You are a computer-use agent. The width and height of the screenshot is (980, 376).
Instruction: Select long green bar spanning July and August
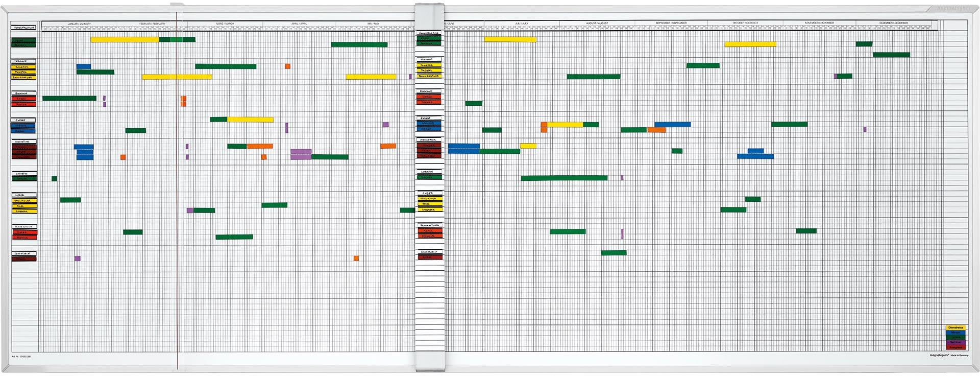[564, 178]
